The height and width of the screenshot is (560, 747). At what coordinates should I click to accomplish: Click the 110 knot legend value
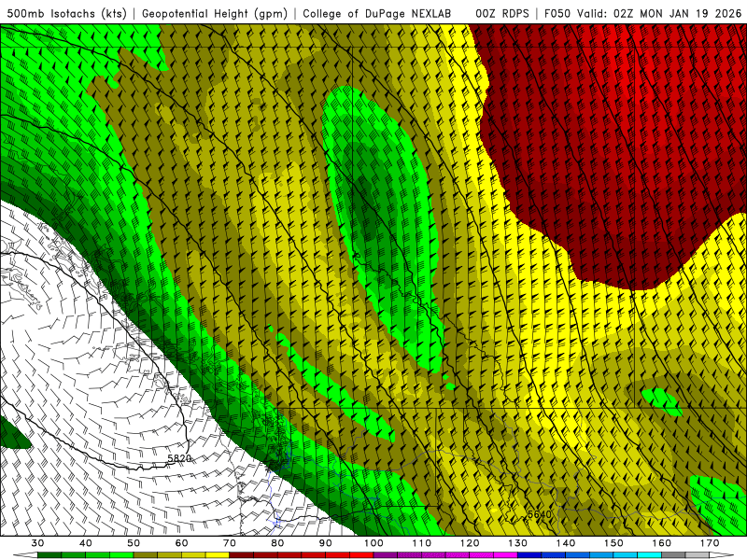[x=422, y=543]
